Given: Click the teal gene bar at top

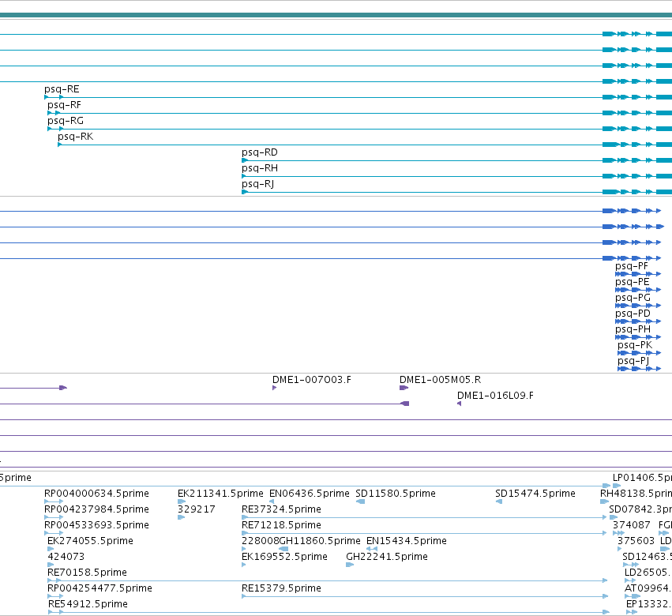Looking at the screenshot, I should pyautogui.click(x=336, y=15).
